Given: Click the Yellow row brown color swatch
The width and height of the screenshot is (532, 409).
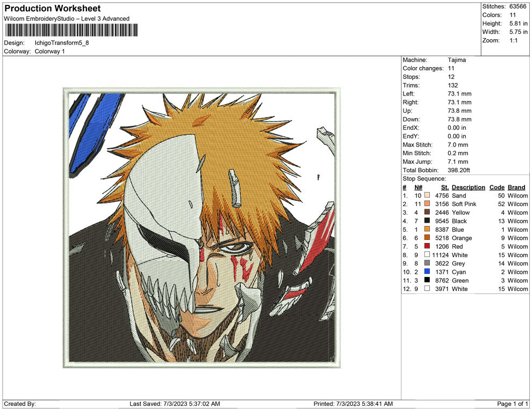Looking at the screenshot, I should [427, 213].
